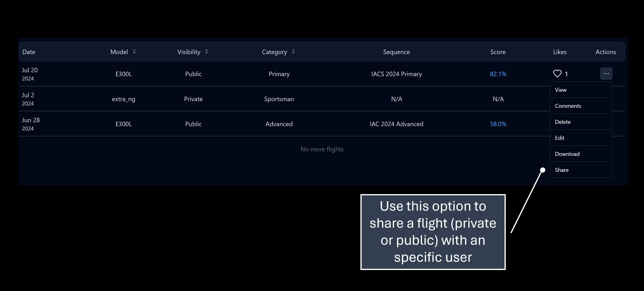Click Delete option in actions menu
644x291 pixels.
(563, 122)
